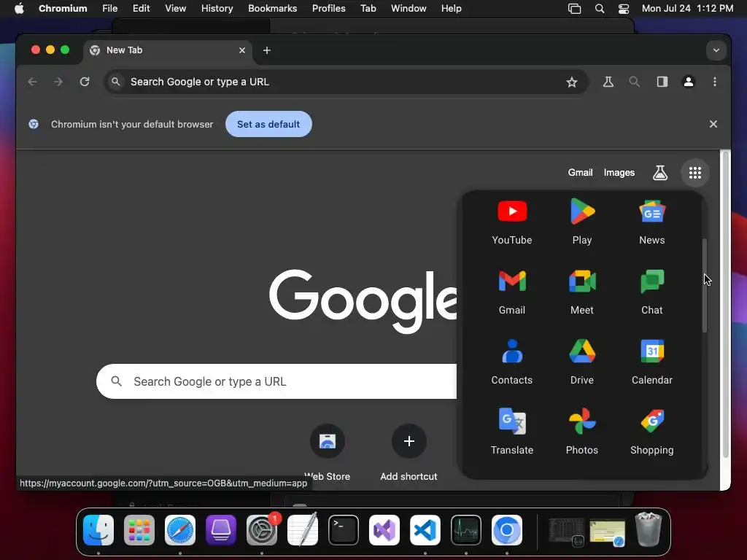
Task: Open the Chromium application menu
Action: click(63, 8)
